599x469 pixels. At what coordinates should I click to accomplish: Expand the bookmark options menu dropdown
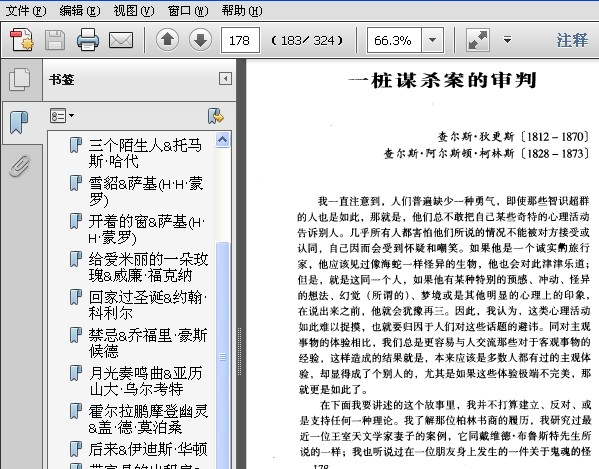point(62,115)
